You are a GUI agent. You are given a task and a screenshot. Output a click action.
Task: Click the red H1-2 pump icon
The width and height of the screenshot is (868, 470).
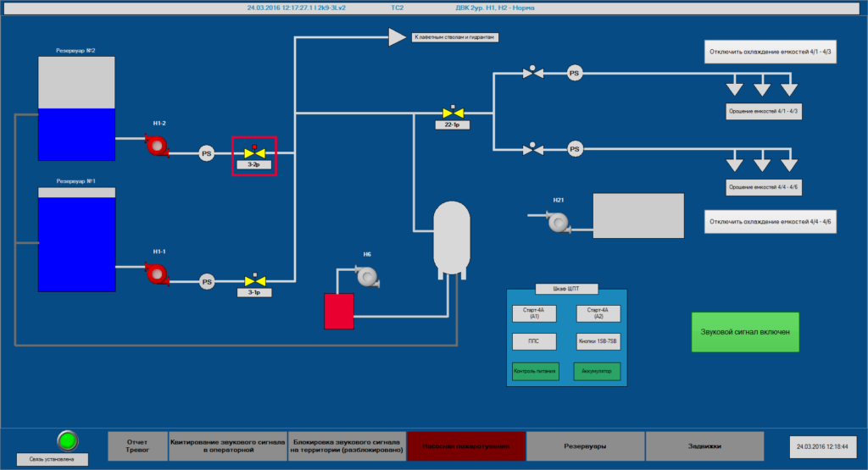pos(156,147)
